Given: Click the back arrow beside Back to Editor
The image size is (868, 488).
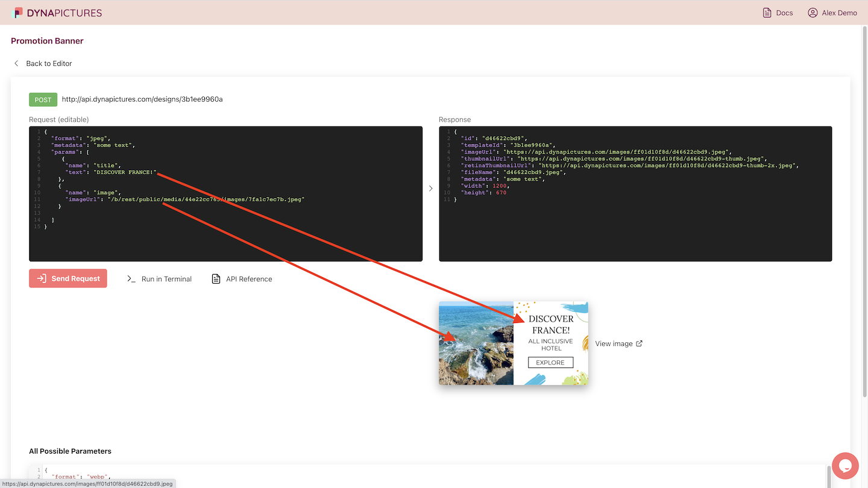Looking at the screenshot, I should click(x=16, y=63).
